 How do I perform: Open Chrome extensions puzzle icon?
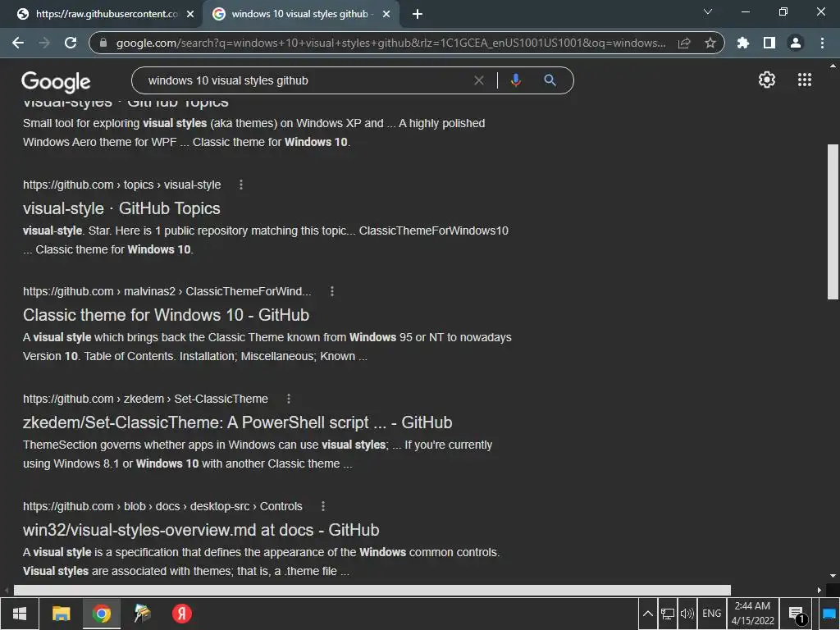(743, 43)
